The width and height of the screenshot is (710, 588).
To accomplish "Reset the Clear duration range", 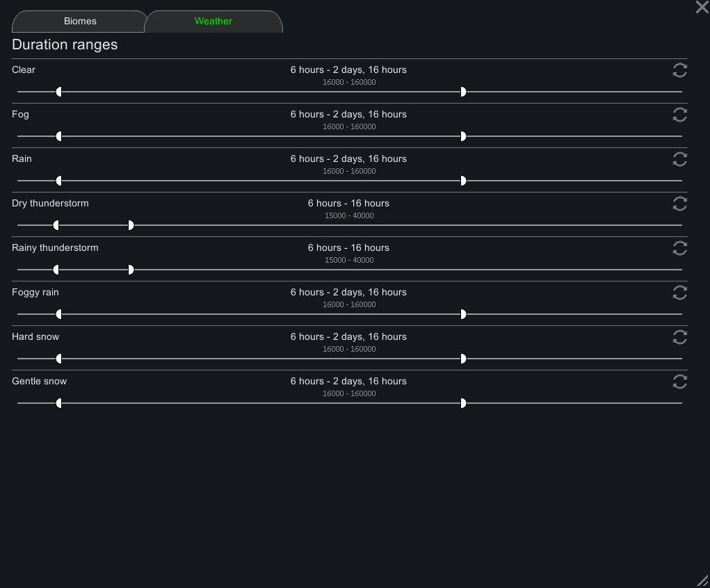I will point(679,70).
